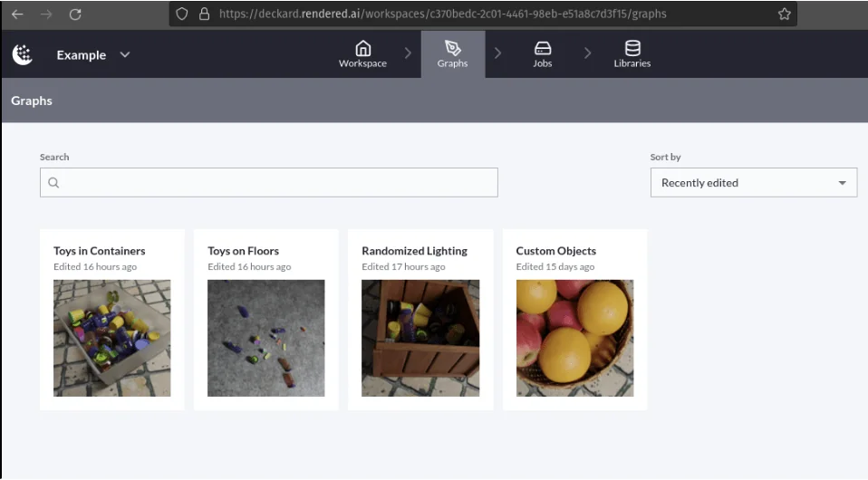Viewport: 868px width, 480px height.
Task: Open the Custom Objects fruit thumbnail
Action: pyautogui.click(x=574, y=338)
